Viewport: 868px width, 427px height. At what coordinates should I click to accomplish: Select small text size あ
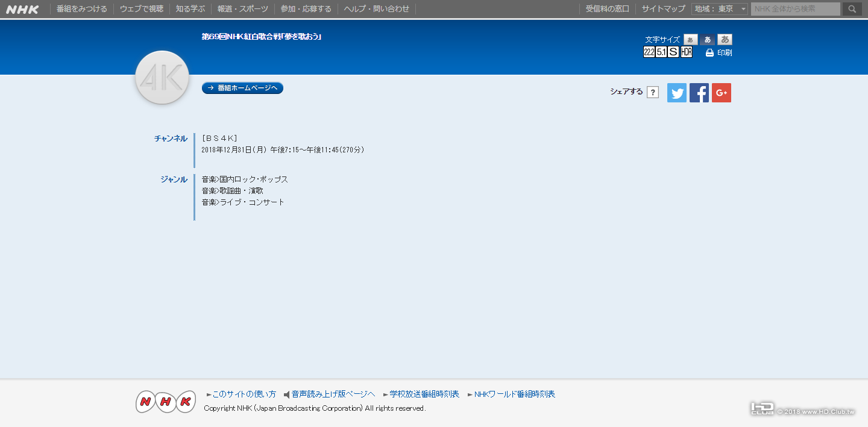691,40
